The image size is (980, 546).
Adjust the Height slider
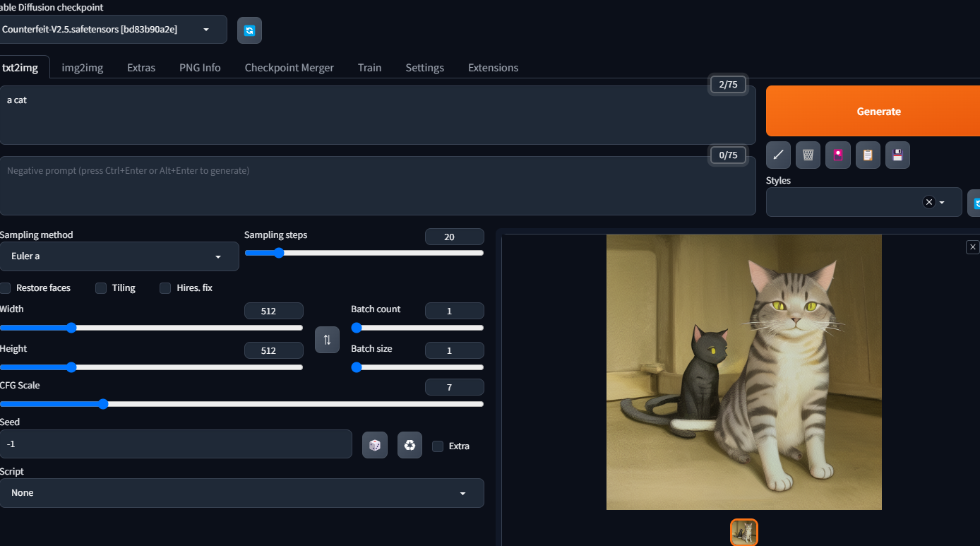pos(151,367)
